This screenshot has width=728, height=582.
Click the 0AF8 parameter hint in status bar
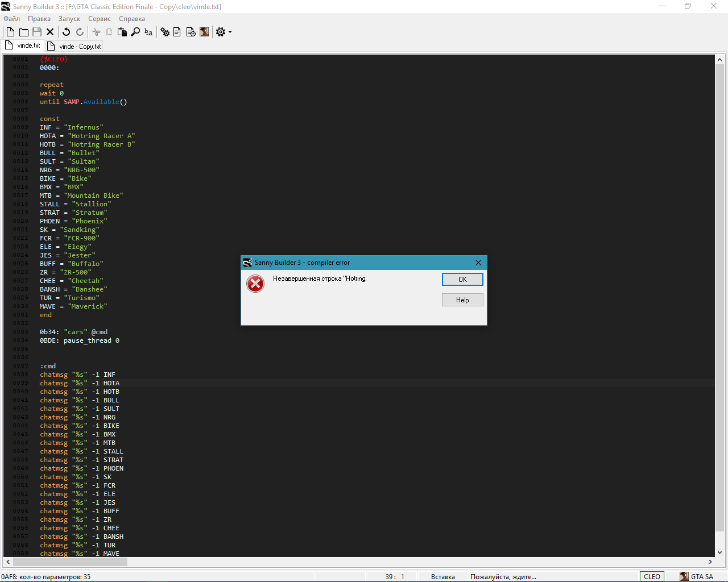tap(45, 576)
